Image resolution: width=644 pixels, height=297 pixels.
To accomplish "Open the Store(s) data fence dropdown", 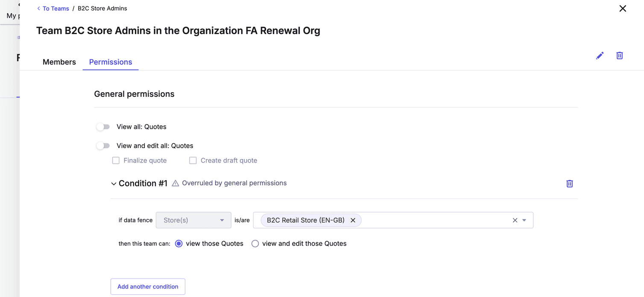I will [x=193, y=220].
